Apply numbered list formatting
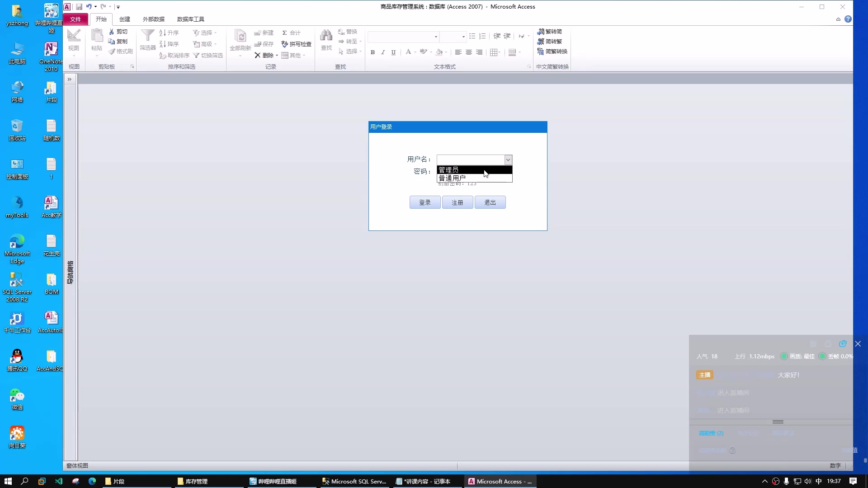This screenshot has height=488, width=868. (482, 36)
